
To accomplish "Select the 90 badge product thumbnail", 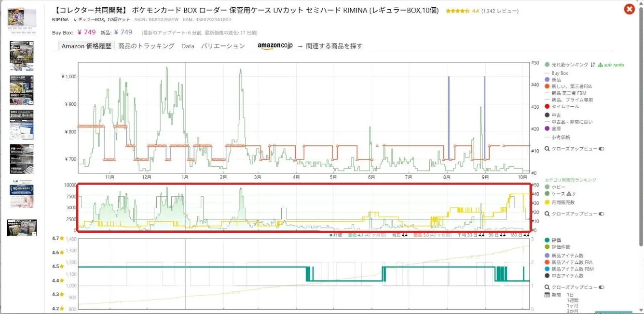I will (x=21, y=193).
